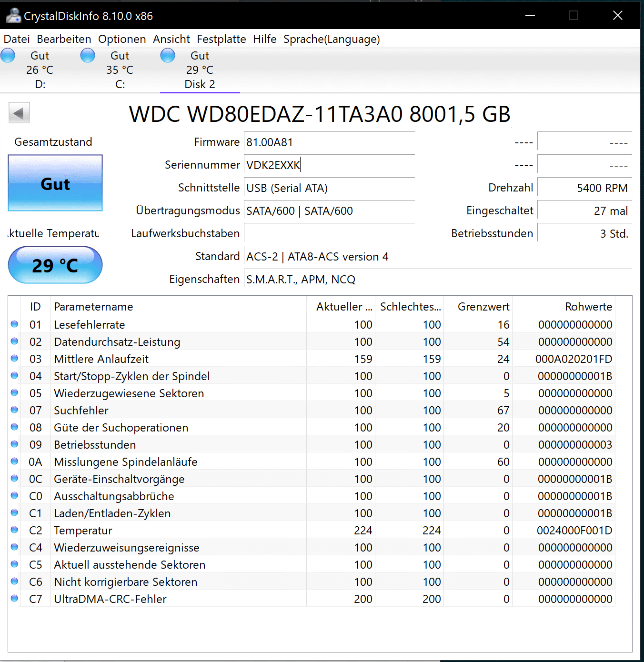Click the blue health orb for drive D:

[8, 56]
